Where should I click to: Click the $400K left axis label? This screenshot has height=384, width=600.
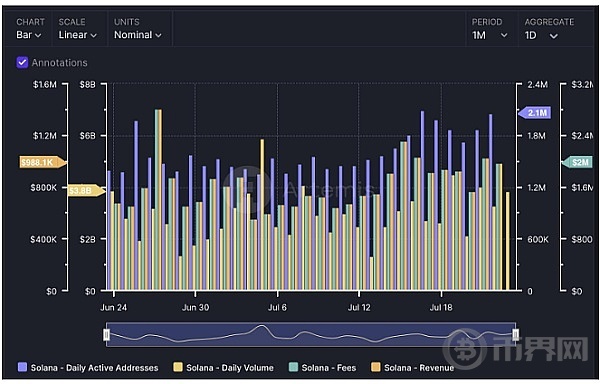point(43,239)
